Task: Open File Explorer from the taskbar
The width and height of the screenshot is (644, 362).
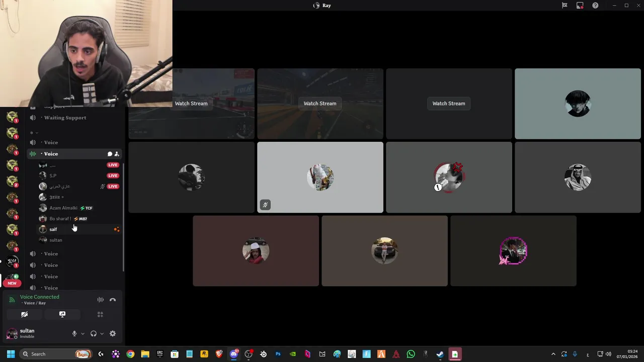Action: (x=145, y=354)
